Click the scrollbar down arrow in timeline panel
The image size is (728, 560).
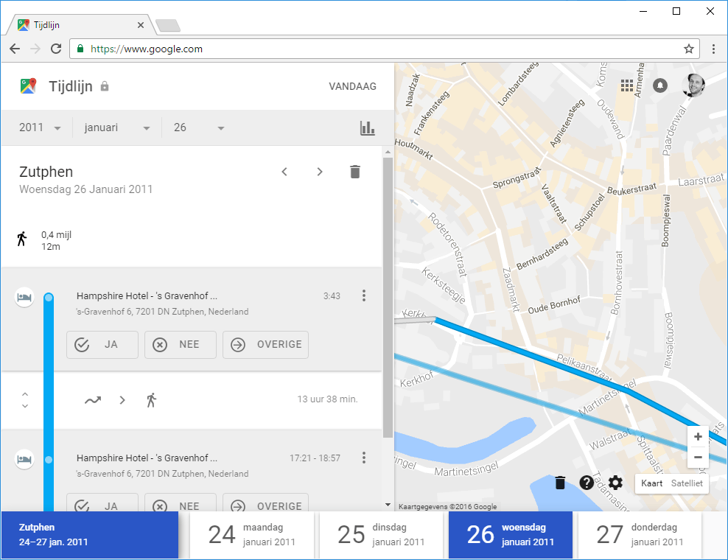tap(388, 505)
